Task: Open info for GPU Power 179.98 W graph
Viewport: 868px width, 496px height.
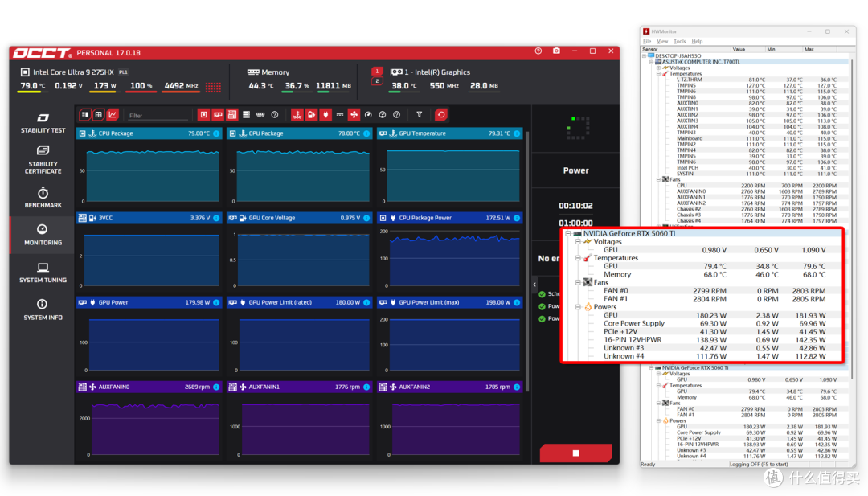Action: 216,302
